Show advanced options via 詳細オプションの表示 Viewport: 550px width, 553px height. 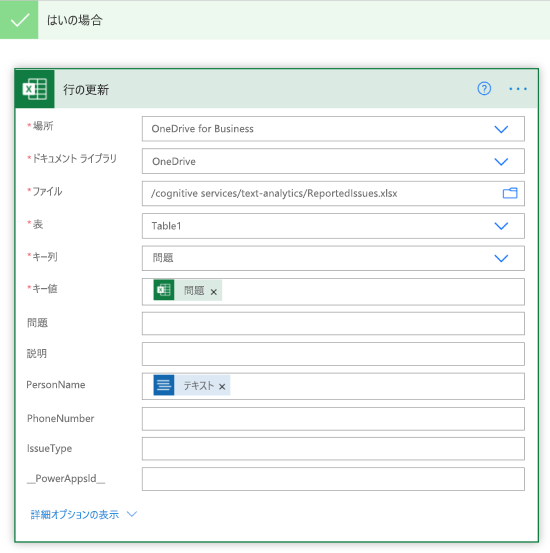[x=83, y=515]
